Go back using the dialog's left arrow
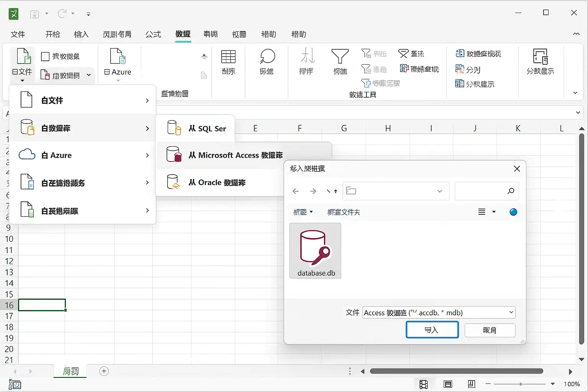This screenshot has width=588, height=392. point(296,191)
